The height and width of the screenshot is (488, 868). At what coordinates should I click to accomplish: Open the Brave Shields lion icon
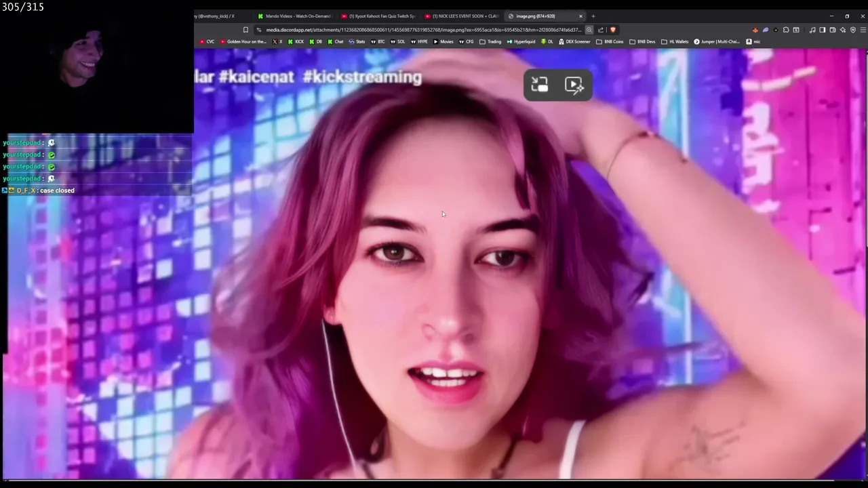613,30
